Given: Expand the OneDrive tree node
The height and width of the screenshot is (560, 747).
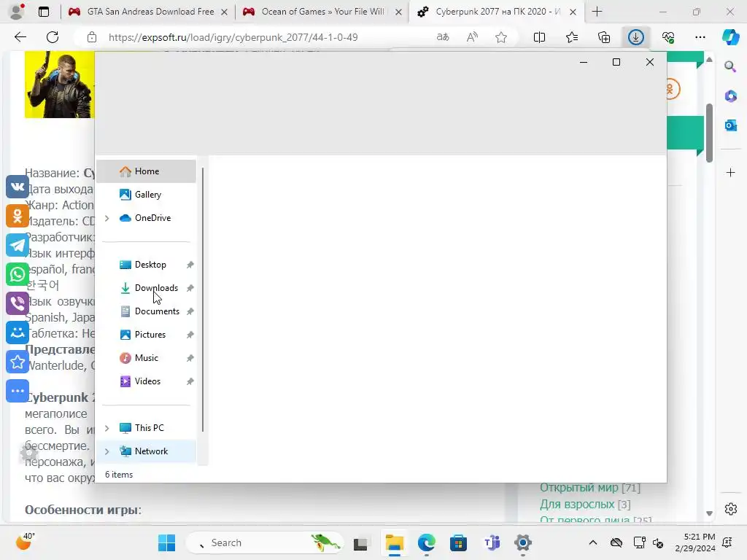Looking at the screenshot, I should coord(107,218).
